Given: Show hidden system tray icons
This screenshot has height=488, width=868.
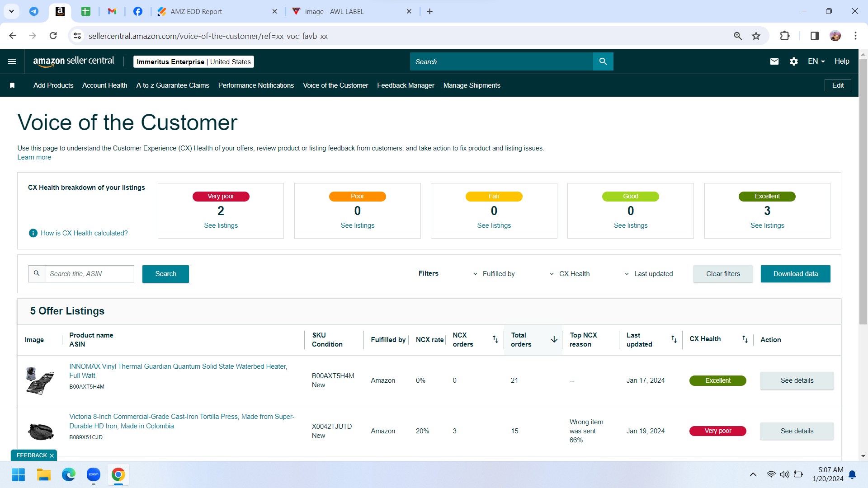Looking at the screenshot, I should pyautogui.click(x=753, y=474).
